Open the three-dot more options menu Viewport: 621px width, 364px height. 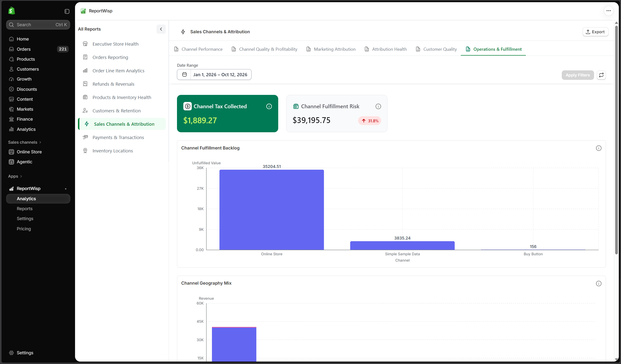tap(608, 11)
